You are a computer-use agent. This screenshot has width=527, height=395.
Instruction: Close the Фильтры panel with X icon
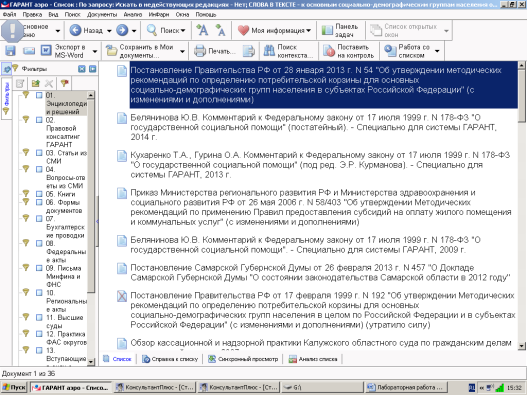[x=82, y=69]
